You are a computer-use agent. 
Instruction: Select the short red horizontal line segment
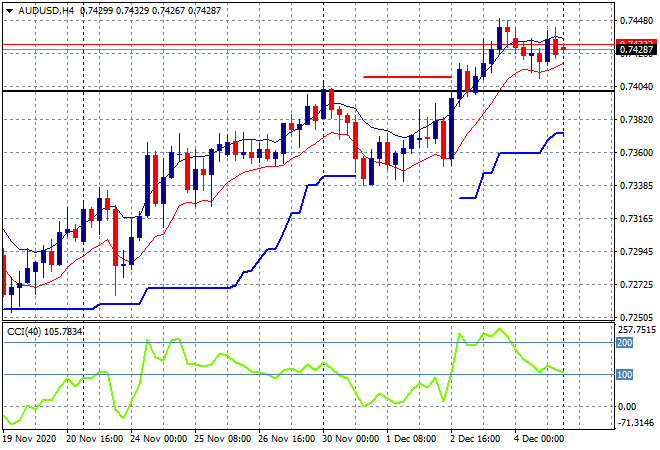[407, 77]
